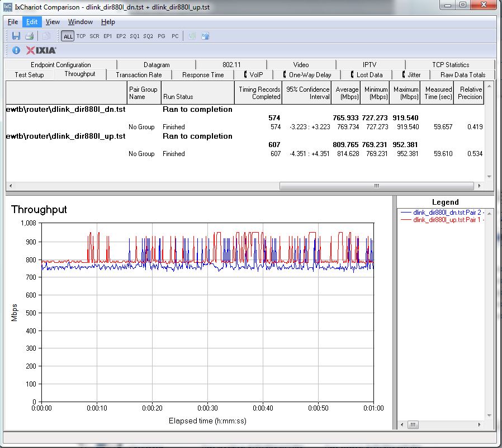Click legend horizontal scrollbar thumb

(413, 425)
